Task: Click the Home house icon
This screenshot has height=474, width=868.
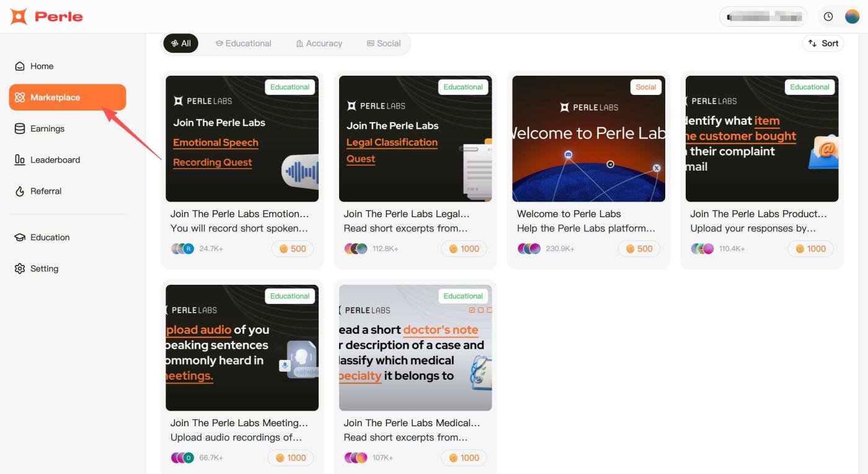Action: (x=20, y=66)
